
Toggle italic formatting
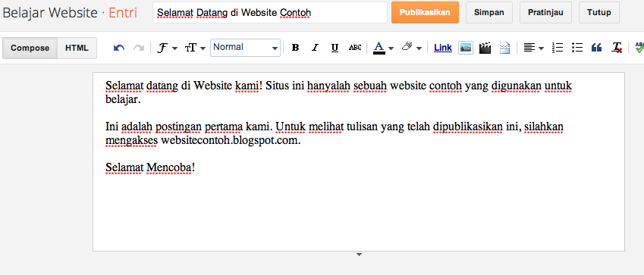tap(315, 48)
